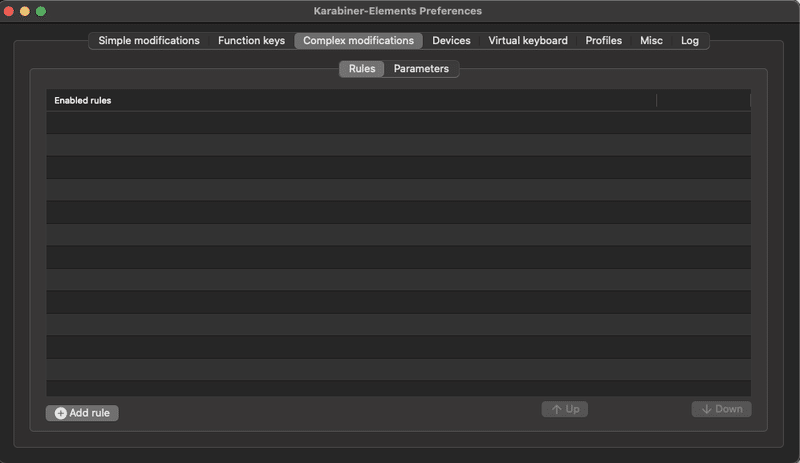Switch to the Parameters sub-tab
Screen dimensions: 800x463
click(421, 69)
